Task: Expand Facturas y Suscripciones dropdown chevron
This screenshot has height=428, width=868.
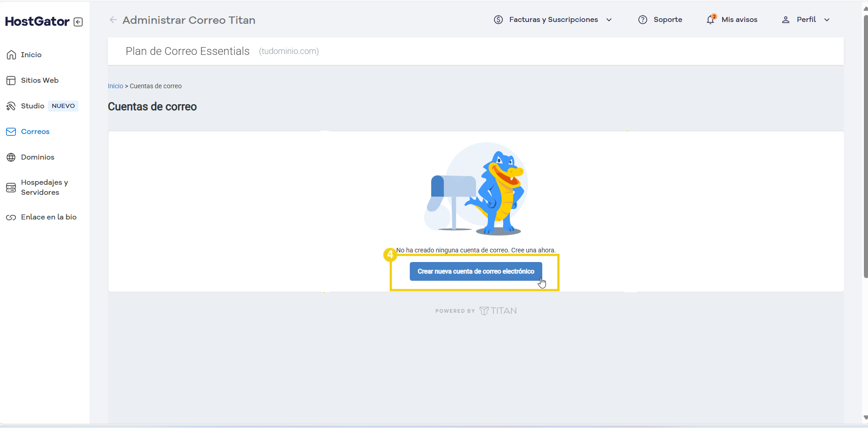Action: [x=609, y=20]
